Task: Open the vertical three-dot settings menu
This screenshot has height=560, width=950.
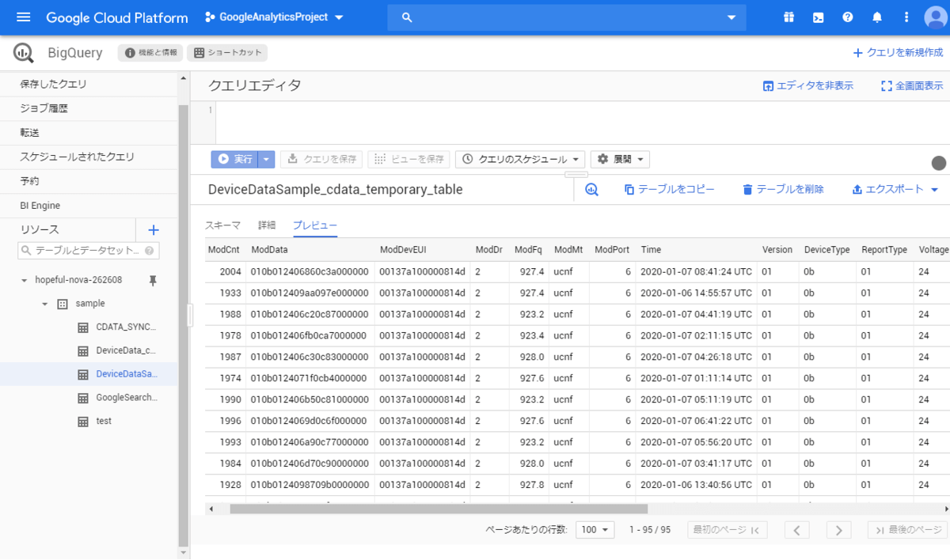Action: point(906,17)
